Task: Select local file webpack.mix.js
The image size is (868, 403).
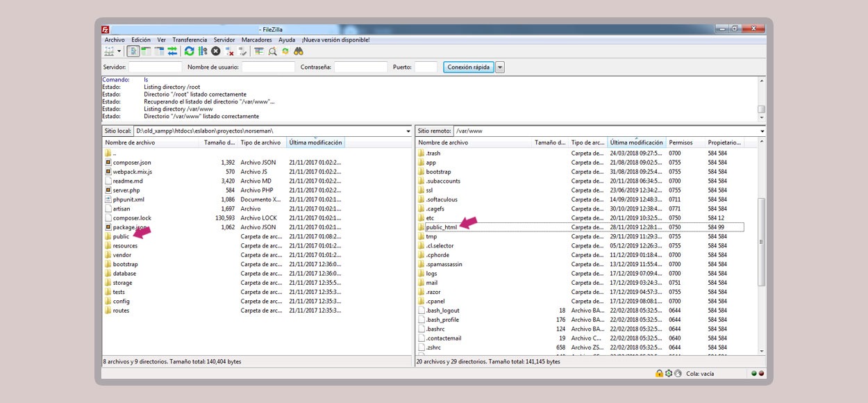Action: point(132,172)
